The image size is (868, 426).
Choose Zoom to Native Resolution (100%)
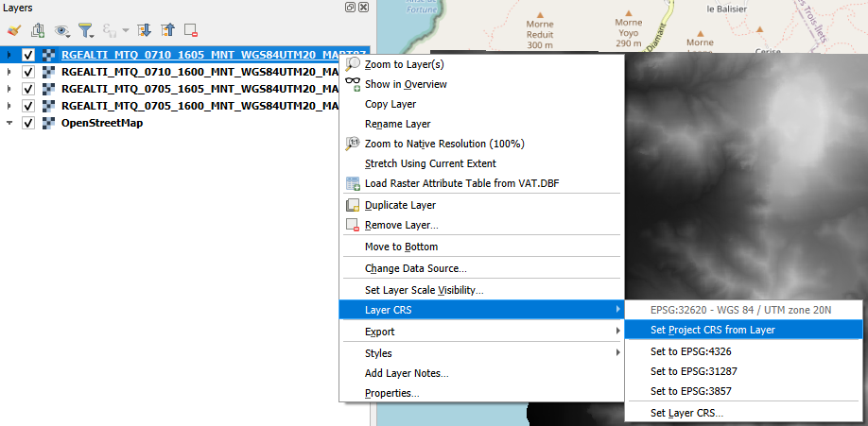point(444,144)
